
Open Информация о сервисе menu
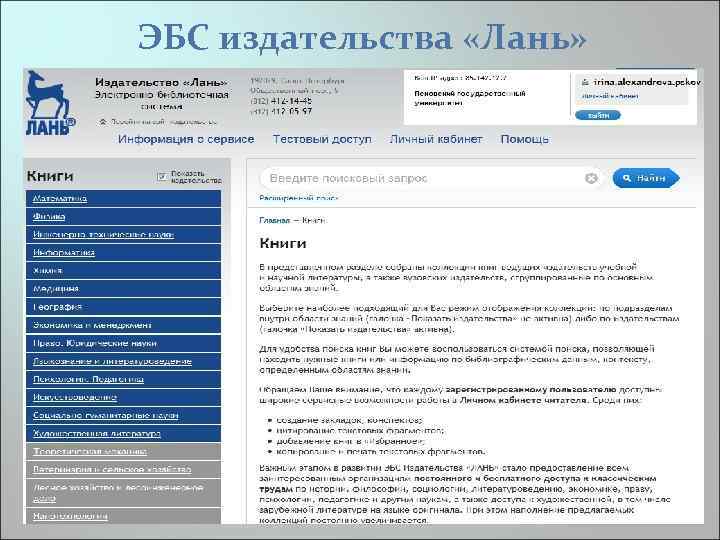tap(186, 139)
